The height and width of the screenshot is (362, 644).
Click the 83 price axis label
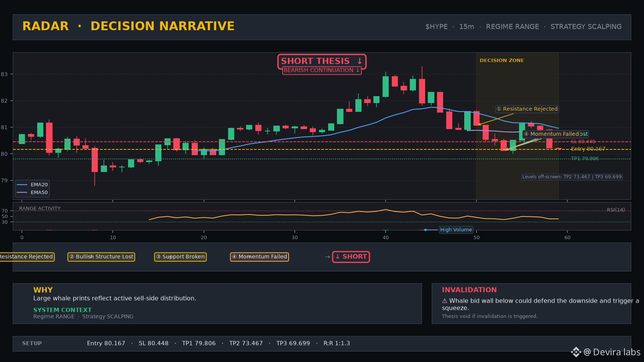click(x=4, y=74)
